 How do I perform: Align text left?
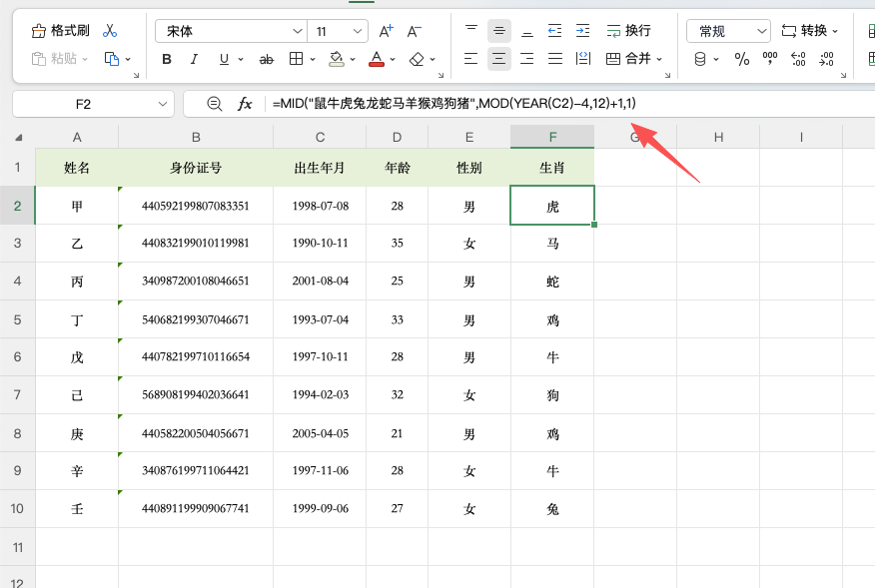coord(471,59)
